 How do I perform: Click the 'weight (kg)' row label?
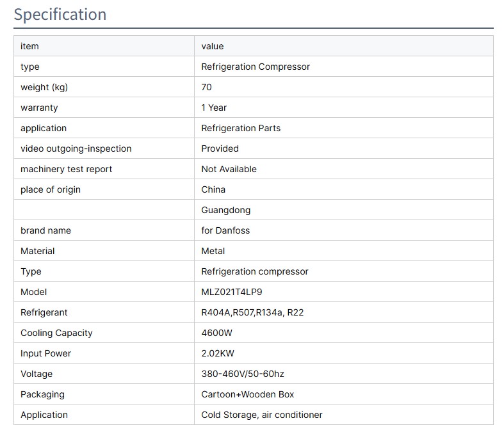tap(44, 87)
